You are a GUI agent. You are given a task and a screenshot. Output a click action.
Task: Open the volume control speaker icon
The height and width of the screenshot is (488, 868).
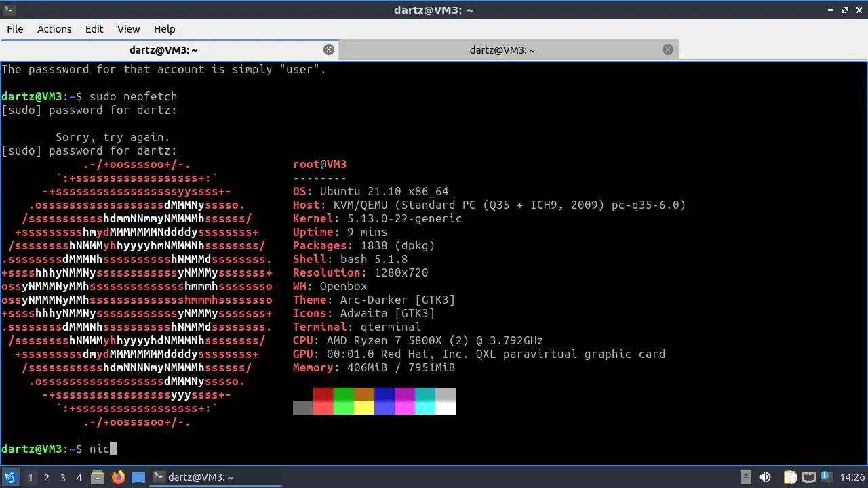pyautogui.click(x=766, y=477)
